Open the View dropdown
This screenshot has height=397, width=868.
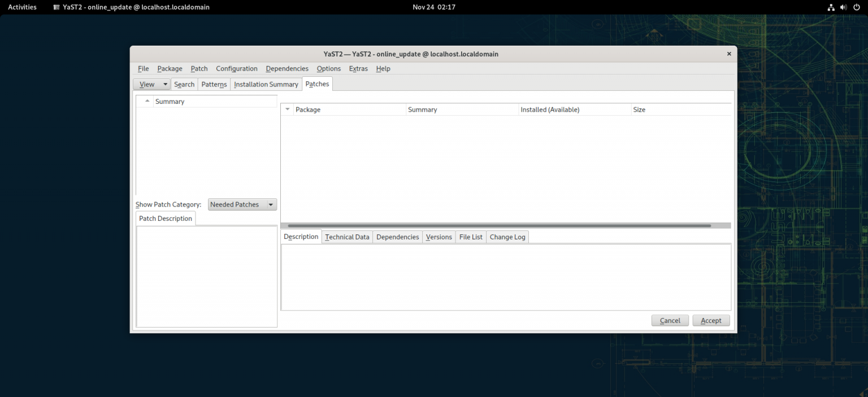[148, 84]
